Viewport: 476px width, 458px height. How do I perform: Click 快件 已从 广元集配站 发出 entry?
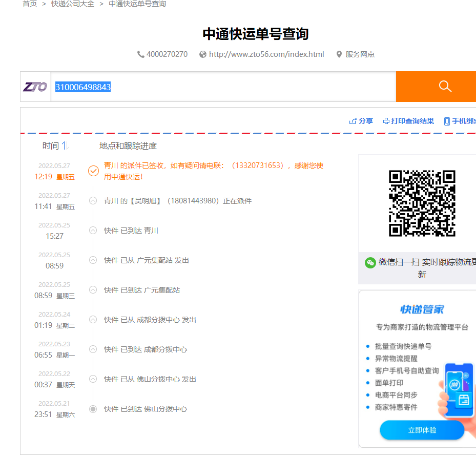(147, 260)
